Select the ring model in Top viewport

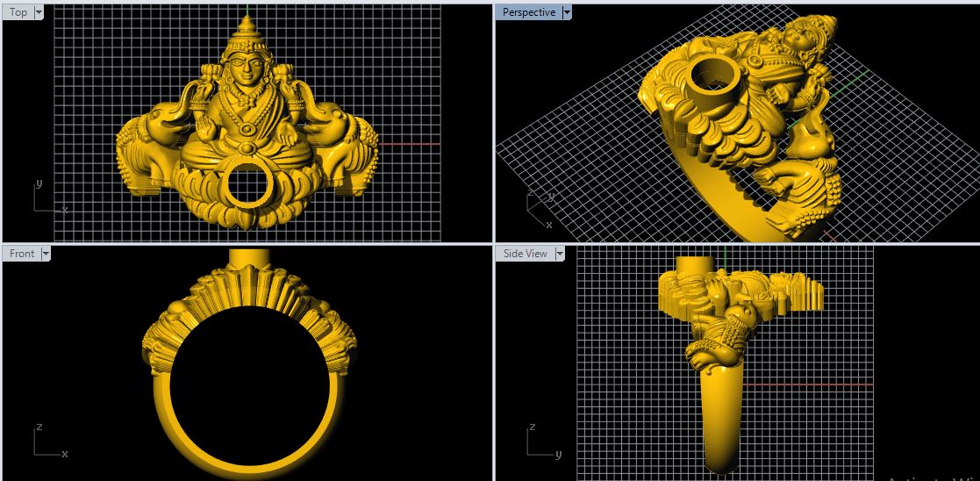(x=247, y=122)
